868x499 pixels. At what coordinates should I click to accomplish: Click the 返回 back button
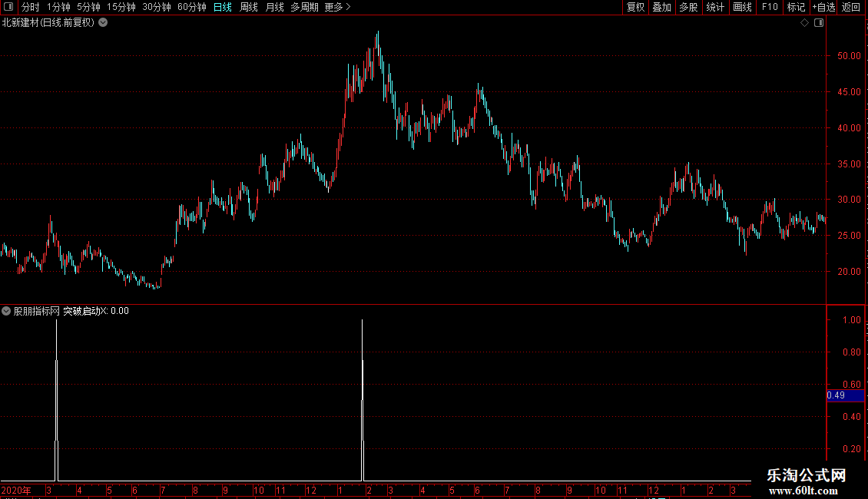[851, 7]
